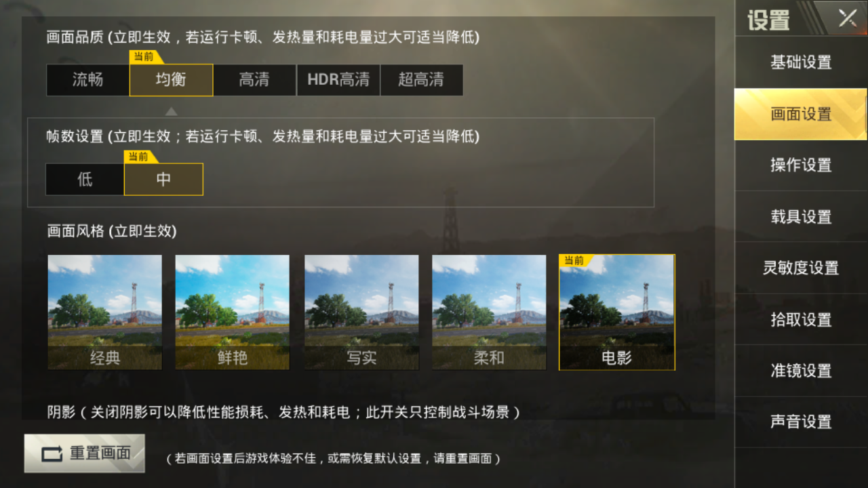
Task: Pick the 经典 style thumbnail
Action: [x=104, y=312]
